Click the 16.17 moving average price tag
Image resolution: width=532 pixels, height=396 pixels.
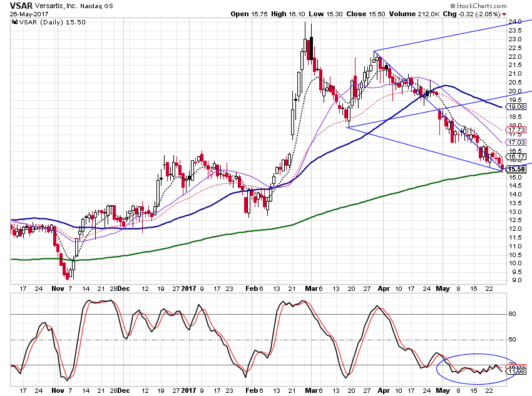coord(516,156)
